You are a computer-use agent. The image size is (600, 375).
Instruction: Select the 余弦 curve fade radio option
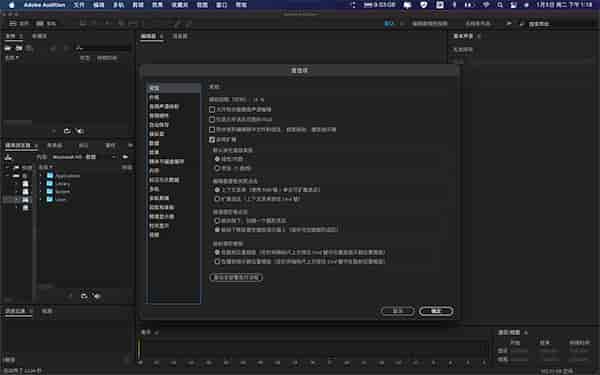(x=217, y=168)
